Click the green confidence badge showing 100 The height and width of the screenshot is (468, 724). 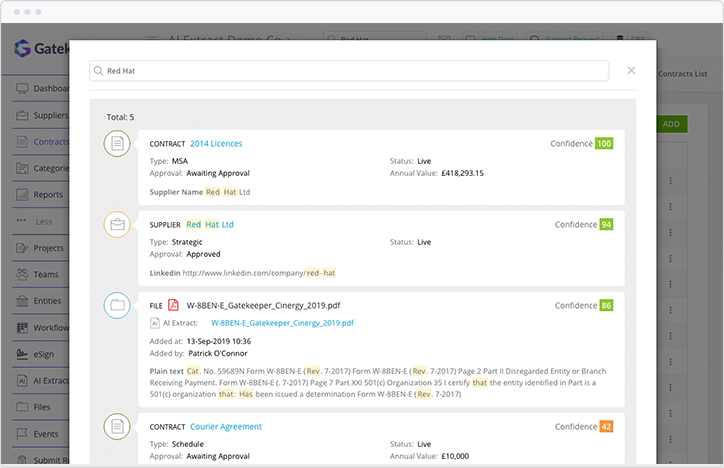tap(604, 143)
